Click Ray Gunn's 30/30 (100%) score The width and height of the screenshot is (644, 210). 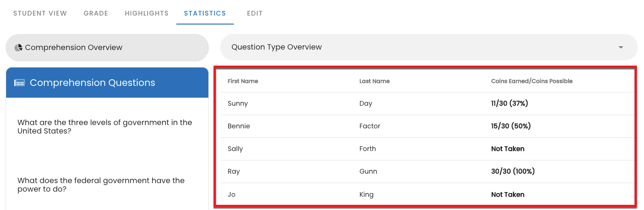tap(513, 171)
